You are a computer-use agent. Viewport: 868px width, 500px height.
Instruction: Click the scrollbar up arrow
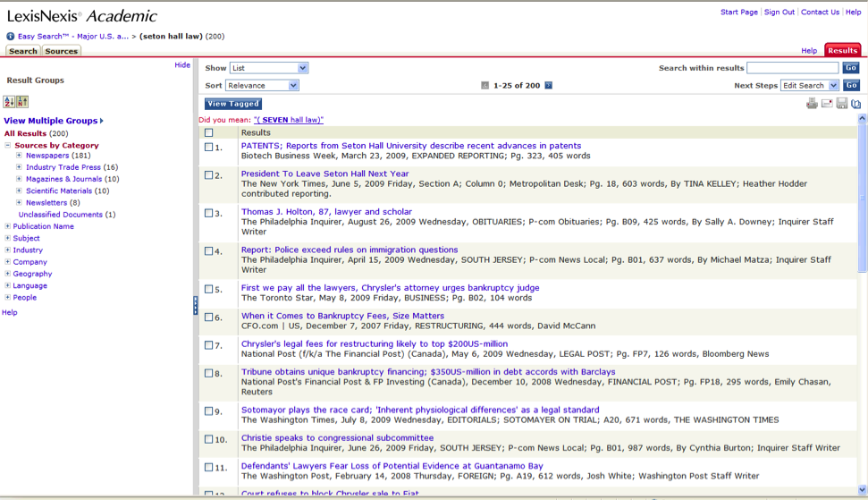[862, 118]
